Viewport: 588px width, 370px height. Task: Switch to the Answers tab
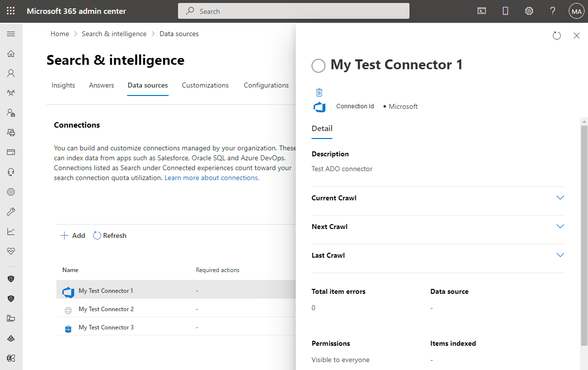point(101,85)
